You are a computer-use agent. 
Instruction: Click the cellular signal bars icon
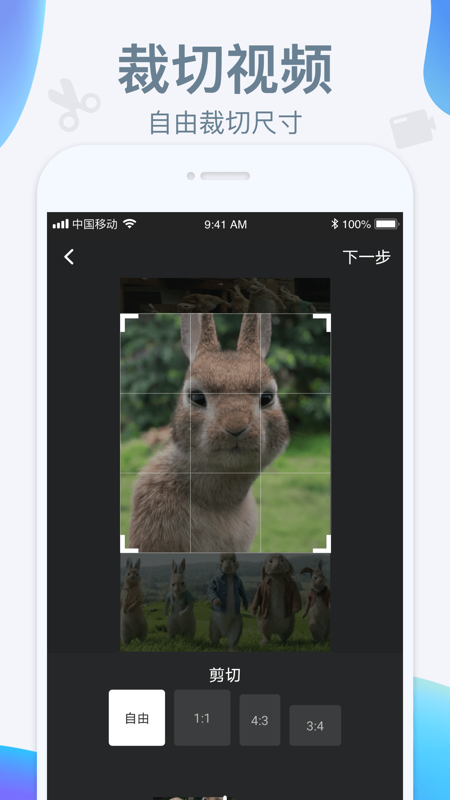point(60,224)
